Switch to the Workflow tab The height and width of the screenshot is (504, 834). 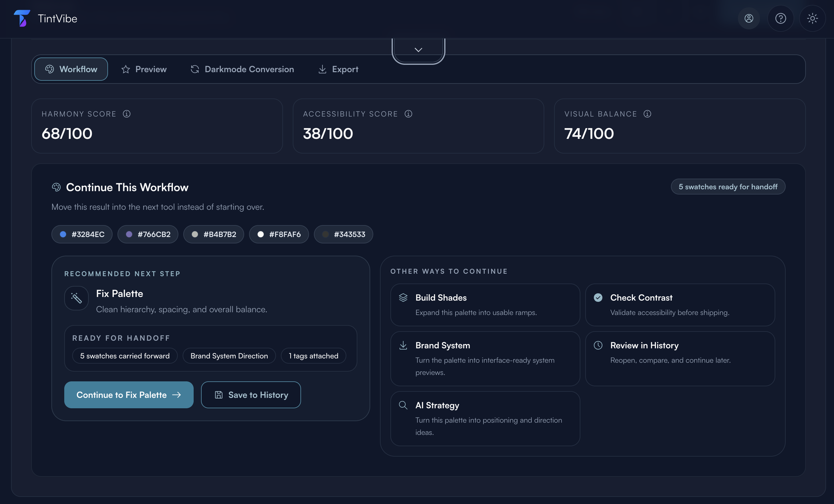coord(71,69)
